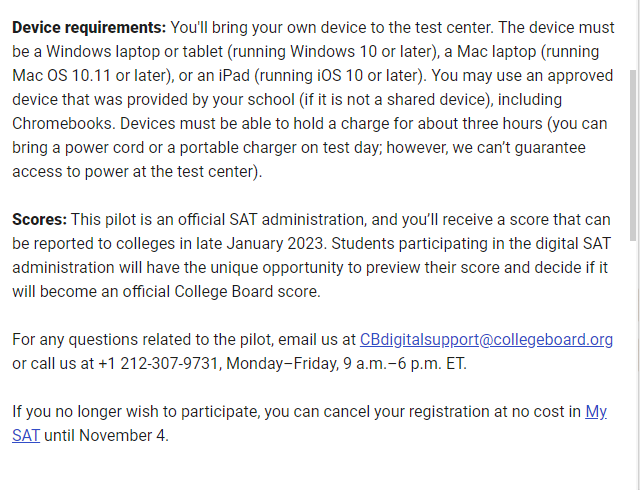Click the word "iPad" in device list
The height and width of the screenshot is (490, 640).
pyautogui.click(x=234, y=76)
